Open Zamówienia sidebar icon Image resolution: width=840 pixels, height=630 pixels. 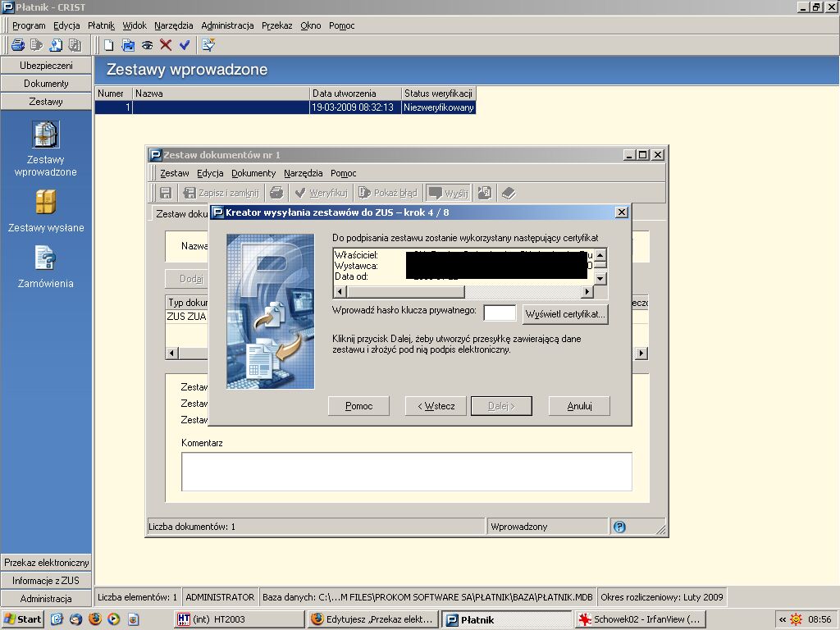coord(46,258)
